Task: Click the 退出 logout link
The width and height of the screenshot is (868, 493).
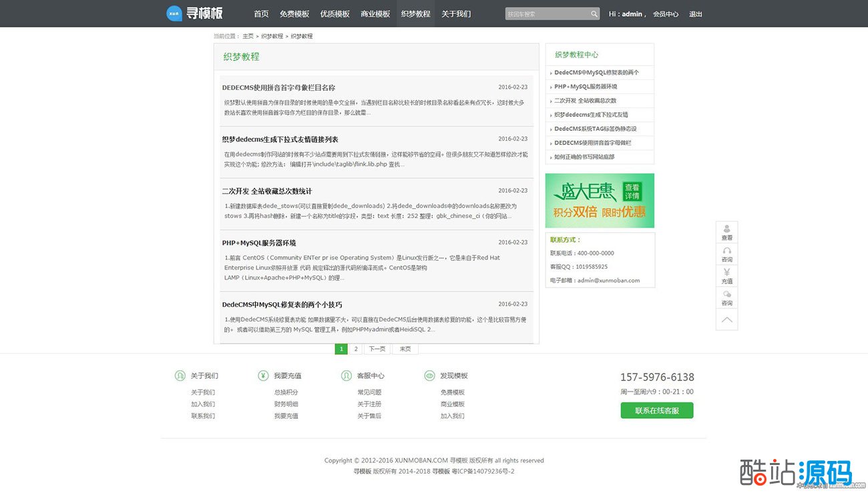Action: (x=696, y=14)
